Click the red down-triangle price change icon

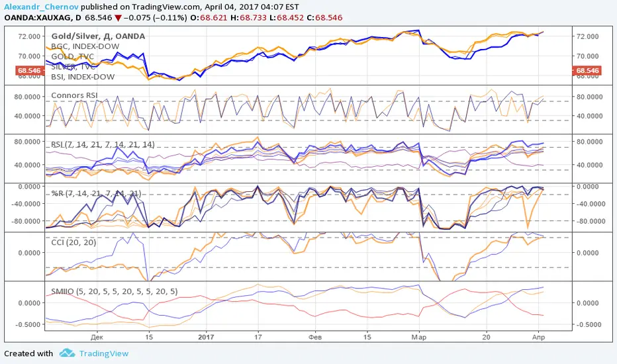(x=118, y=18)
